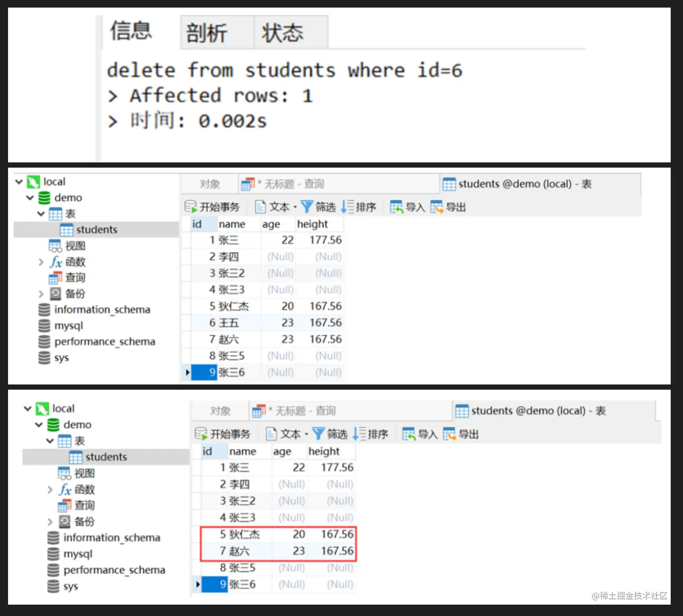Click the 'delete from students where id=6' text
The width and height of the screenshot is (683, 616).
pyautogui.click(x=284, y=71)
